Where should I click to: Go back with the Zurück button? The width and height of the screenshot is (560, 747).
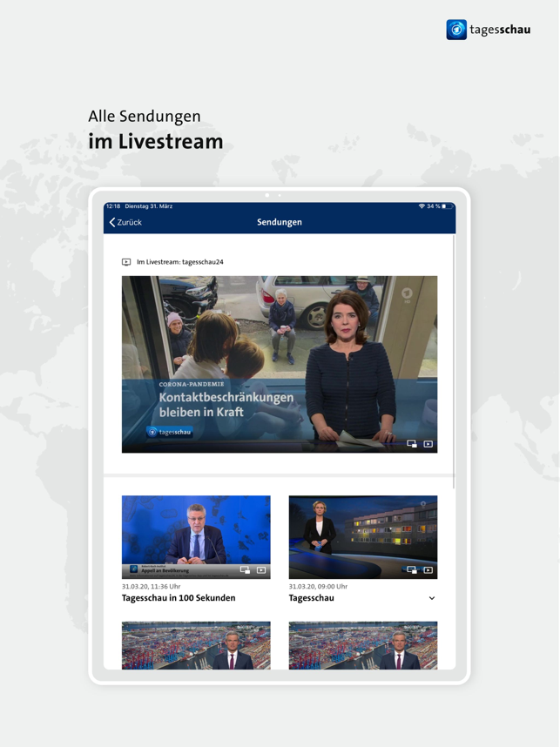point(125,222)
